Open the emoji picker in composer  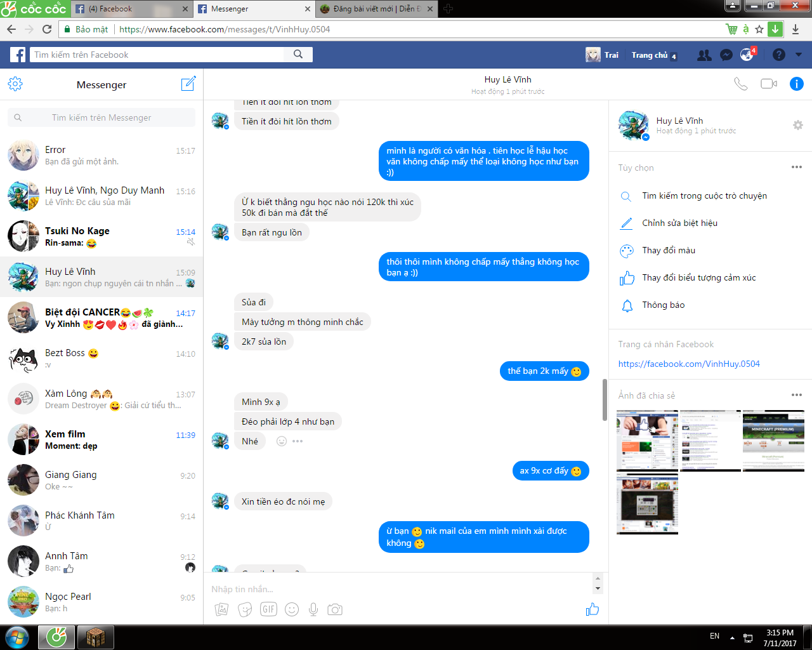coord(292,609)
